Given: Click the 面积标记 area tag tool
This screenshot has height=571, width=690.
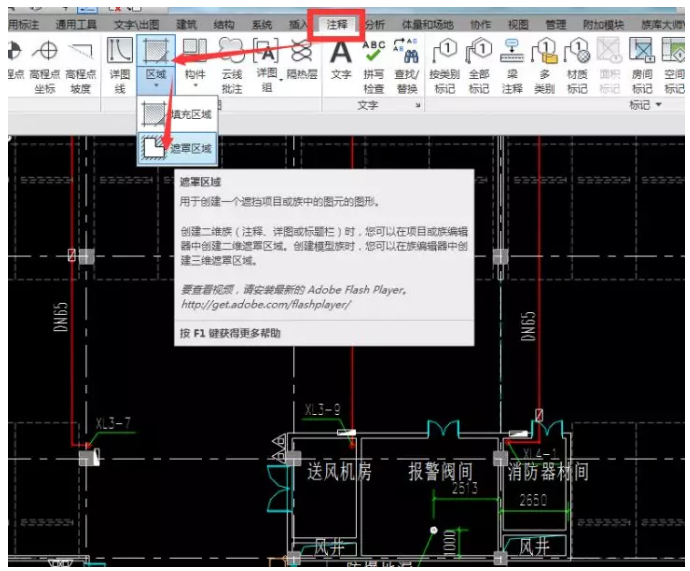Looking at the screenshot, I should [x=609, y=66].
